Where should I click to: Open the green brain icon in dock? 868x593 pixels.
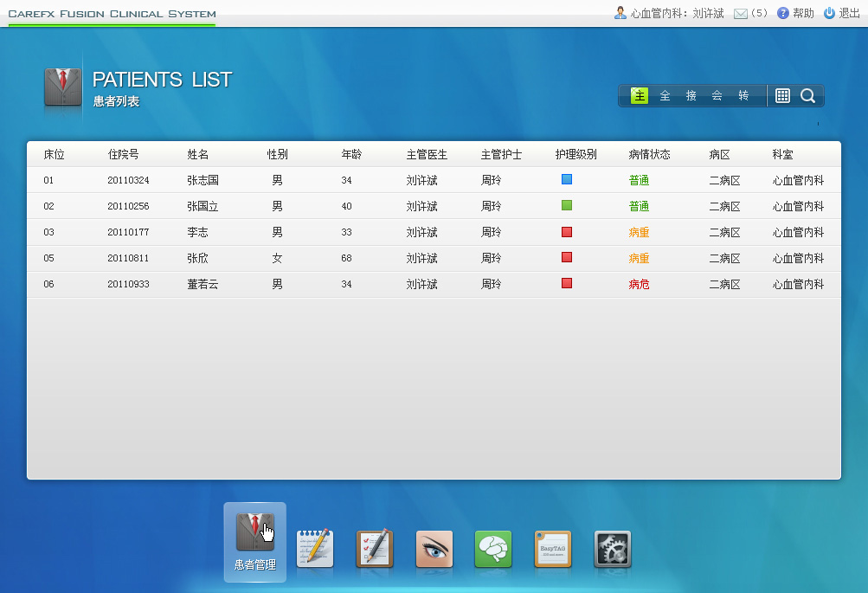[493, 549]
